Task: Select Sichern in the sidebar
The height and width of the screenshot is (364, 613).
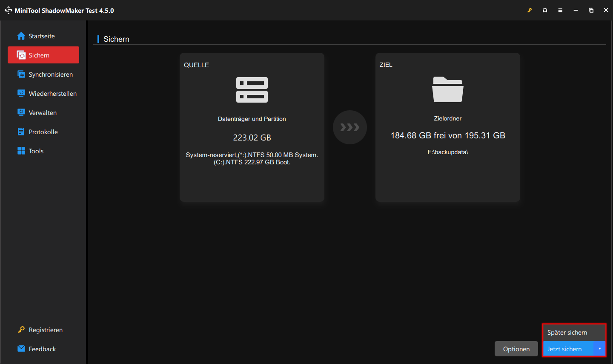Action: pyautogui.click(x=43, y=55)
